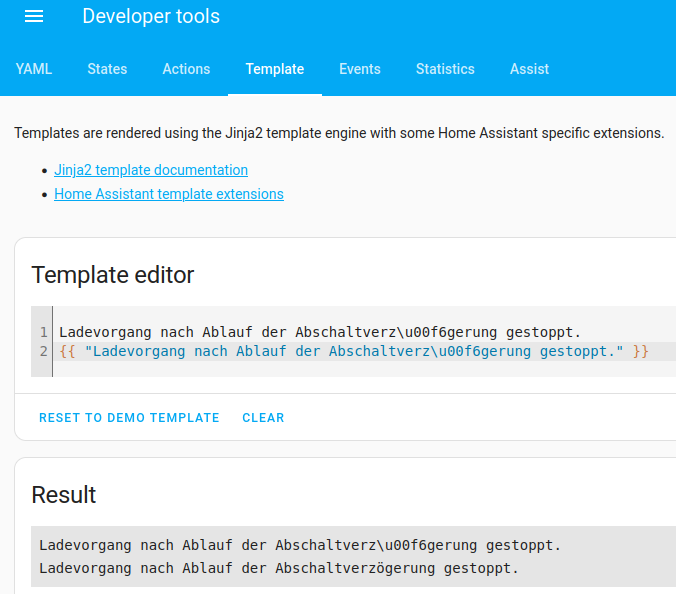Click first result line with \u00f6 escape
Screen dimensions: 676x594
tap(300, 545)
